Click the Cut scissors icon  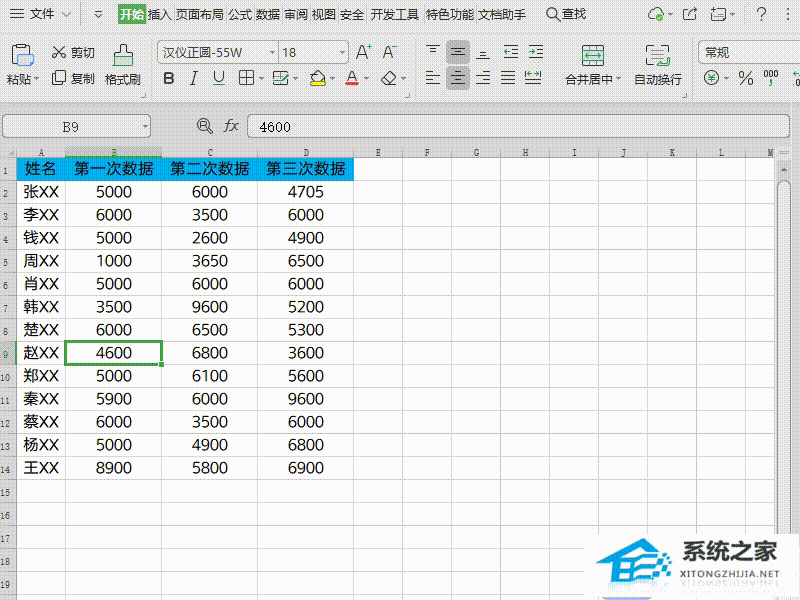(59, 53)
